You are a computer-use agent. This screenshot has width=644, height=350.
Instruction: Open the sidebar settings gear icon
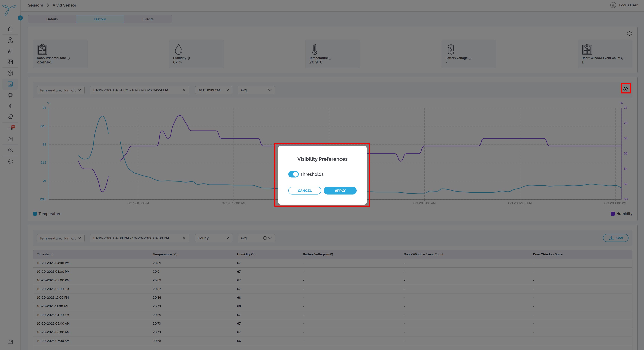(10, 161)
